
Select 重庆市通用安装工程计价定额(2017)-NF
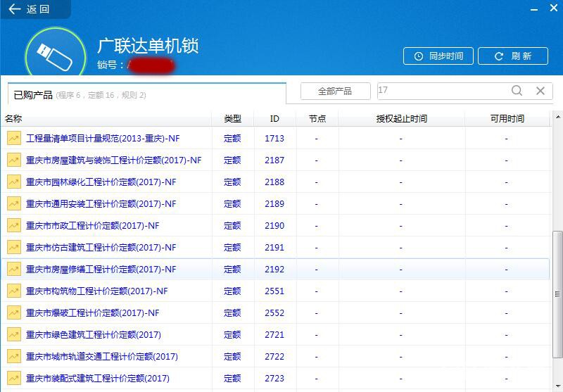tap(101, 203)
